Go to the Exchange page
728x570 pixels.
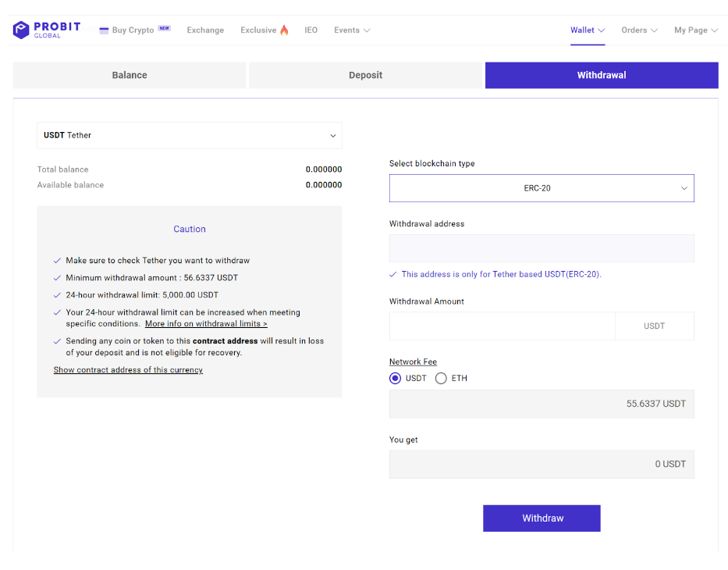click(205, 30)
